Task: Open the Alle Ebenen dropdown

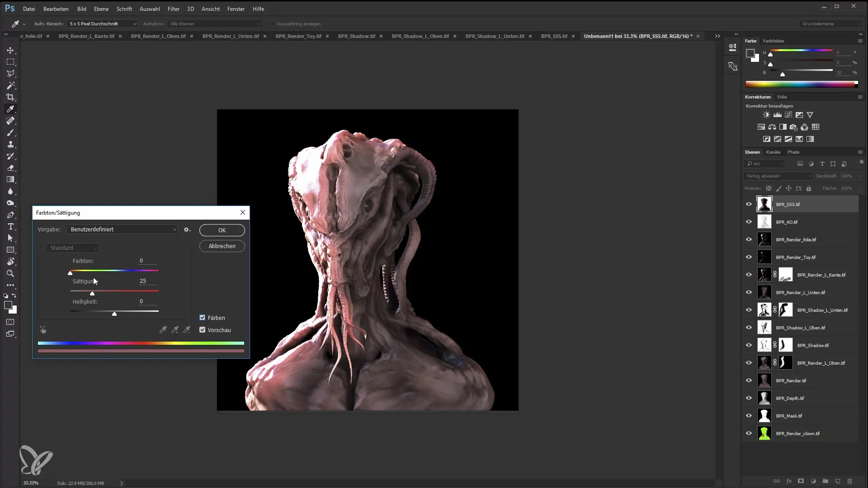Action: 214,23
